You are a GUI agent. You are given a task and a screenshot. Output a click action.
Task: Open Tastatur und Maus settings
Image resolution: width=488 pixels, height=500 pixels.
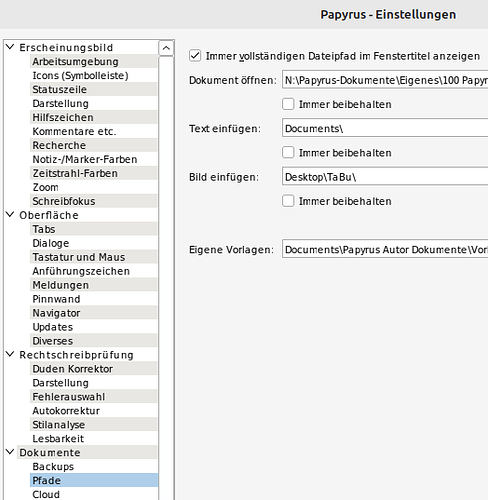click(x=94, y=257)
